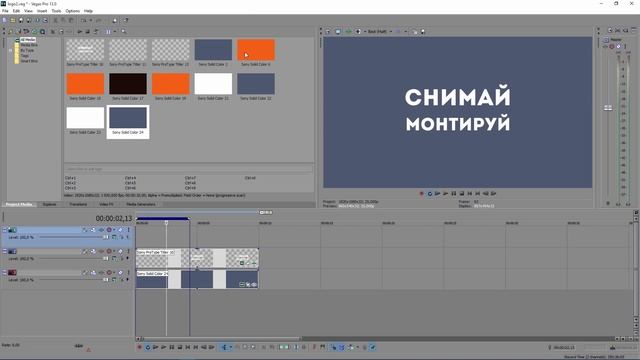The width and height of the screenshot is (640, 360).
Task: Minimize the first video track header
Action: (4, 230)
